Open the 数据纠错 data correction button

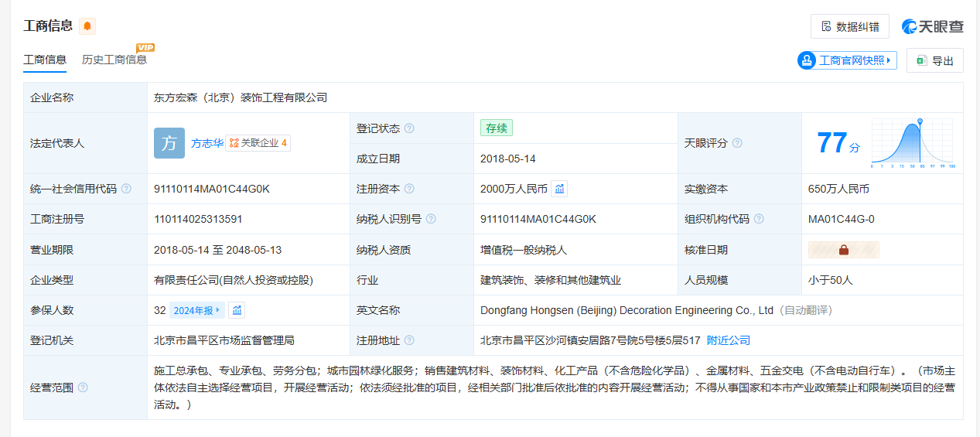click(849, 26)
